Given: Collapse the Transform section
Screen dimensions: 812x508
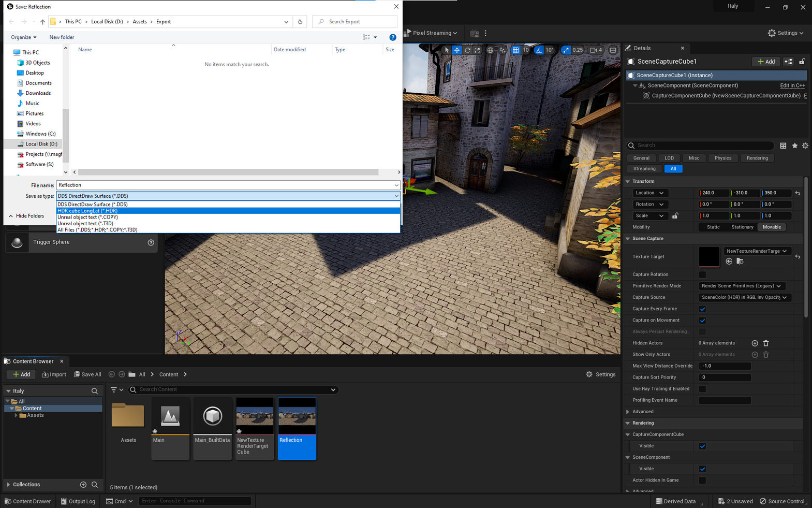Looking at the screenshot, I should pyautogui.click(x=628, y=182).
